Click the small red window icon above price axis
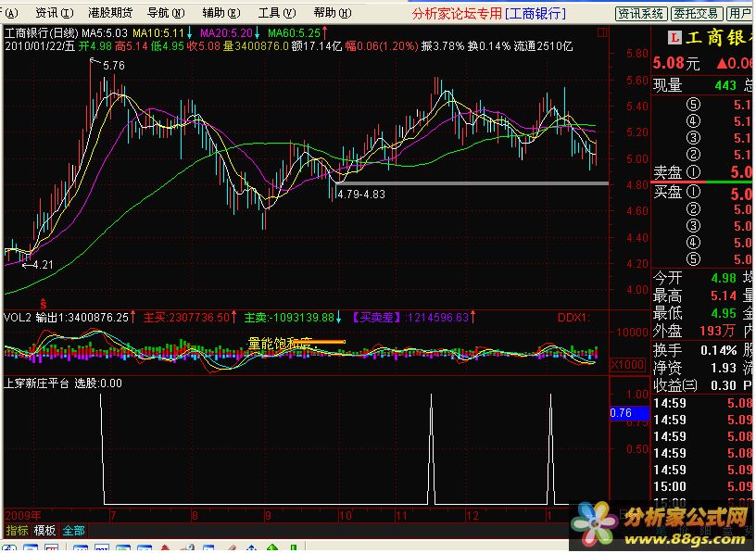This screenshot has width=756, height=553. pyautogui.click(x=602, y=32)
